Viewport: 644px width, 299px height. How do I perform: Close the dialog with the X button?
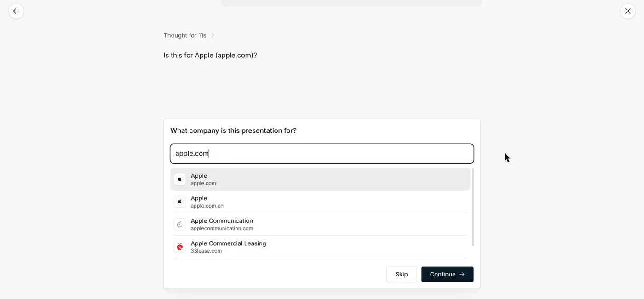(627, 11)
